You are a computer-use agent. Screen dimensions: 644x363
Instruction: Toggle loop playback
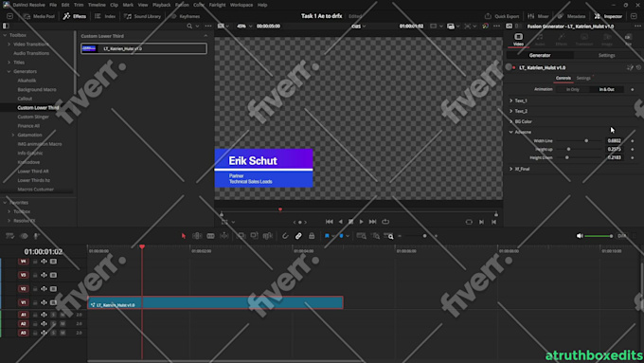click(385, 222)
